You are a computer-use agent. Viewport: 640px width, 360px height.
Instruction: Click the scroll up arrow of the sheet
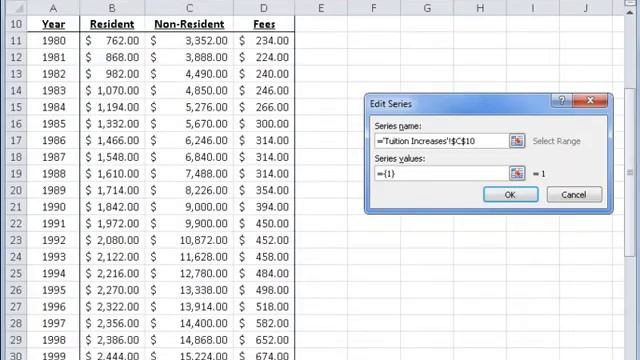coord(630,12)
